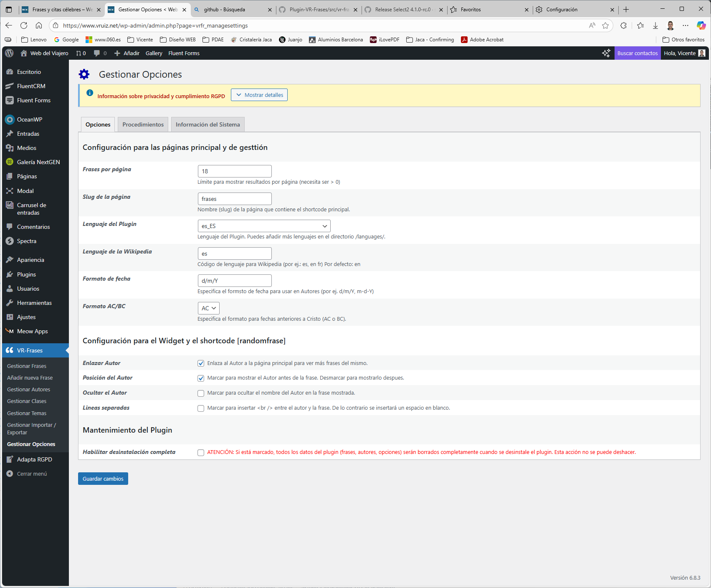
Task: Open the Formato AC/BC dropdown
Action: pyautogui.click(x=208, y=308)
